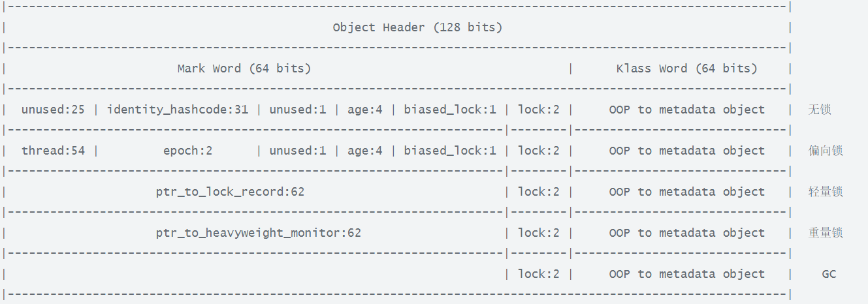Click the "Object Header (128 bits)" title text

(x=417, y=27)
